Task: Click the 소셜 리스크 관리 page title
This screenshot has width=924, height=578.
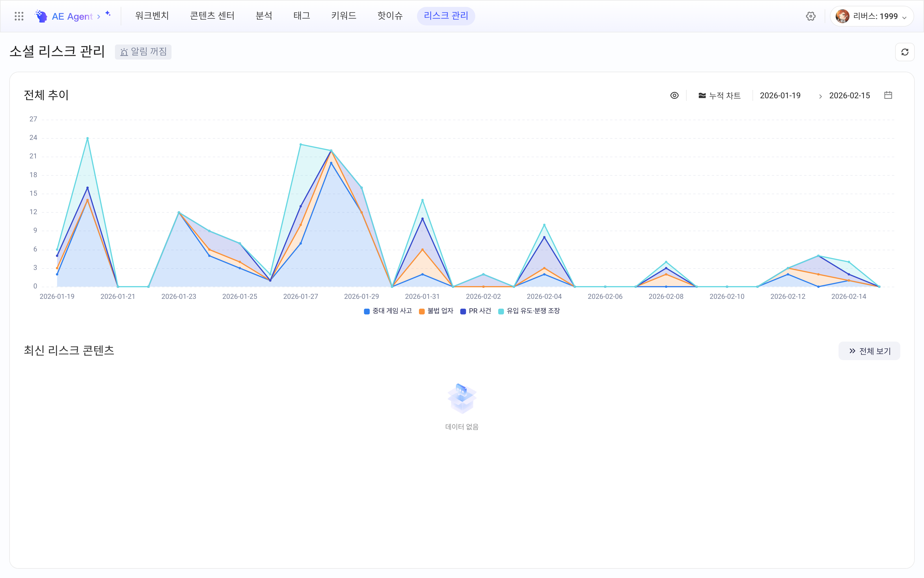Action: (x=57, y=51)
